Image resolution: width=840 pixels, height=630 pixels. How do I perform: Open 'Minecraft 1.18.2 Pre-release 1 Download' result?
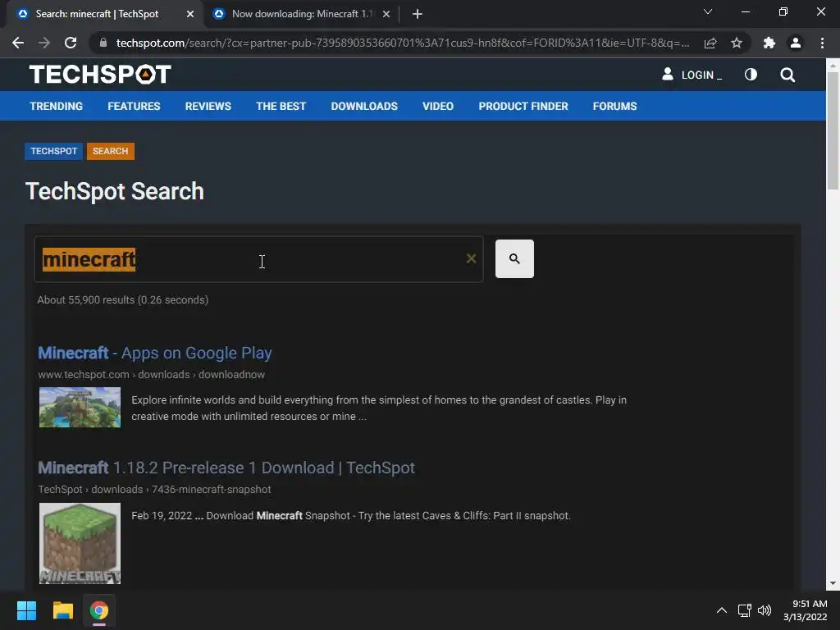(x=226, y=468)
